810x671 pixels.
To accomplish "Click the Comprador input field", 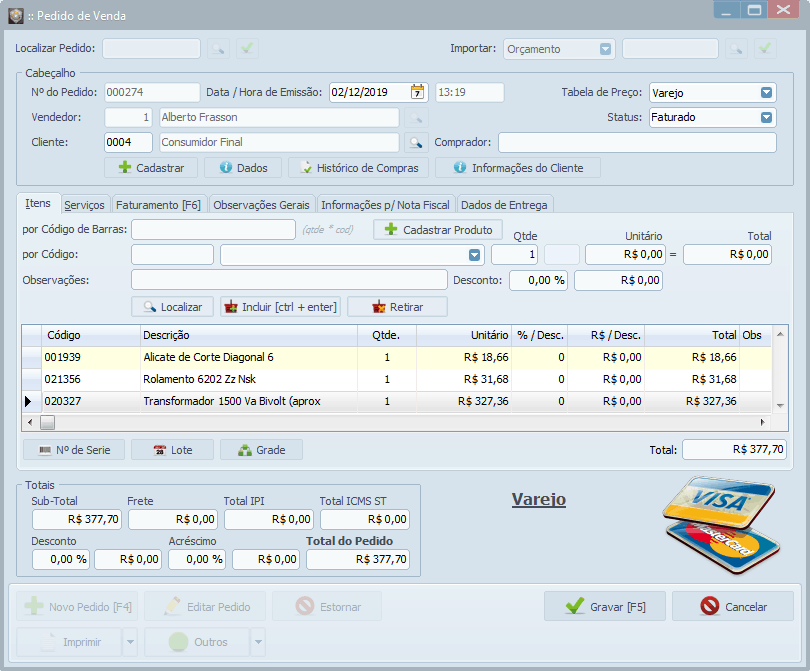I will (637, 143).
